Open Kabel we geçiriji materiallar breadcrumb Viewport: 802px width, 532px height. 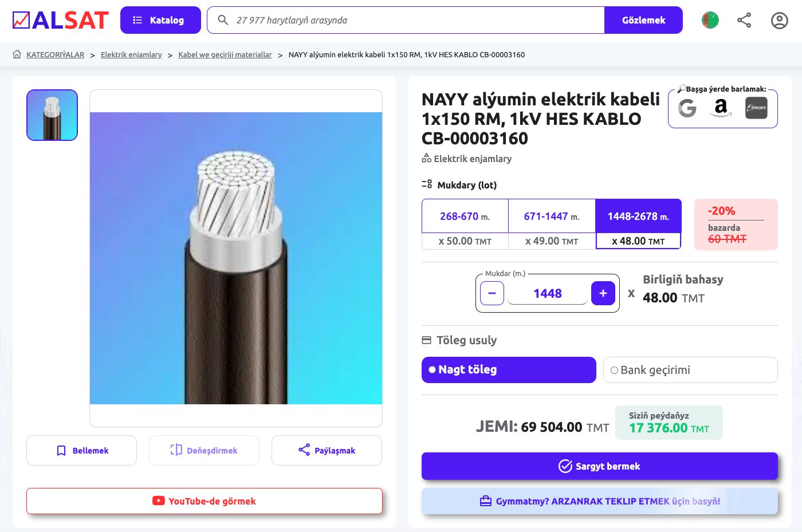pos(225,55)
